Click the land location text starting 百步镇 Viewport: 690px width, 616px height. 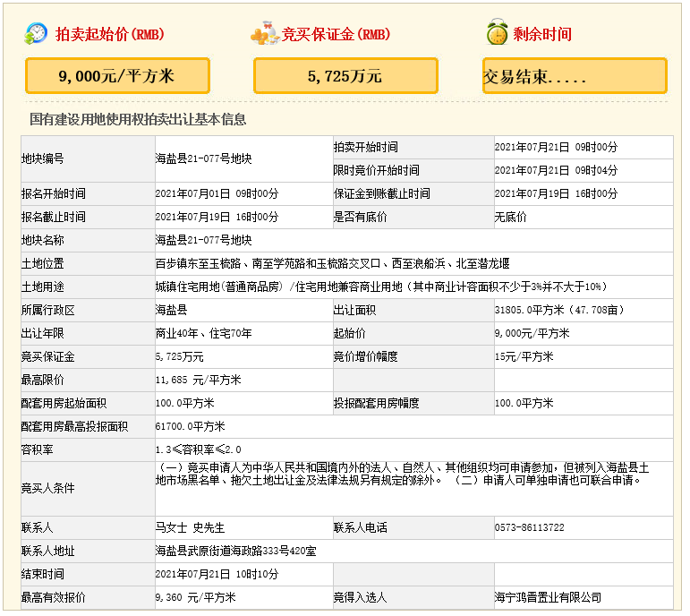332,263
